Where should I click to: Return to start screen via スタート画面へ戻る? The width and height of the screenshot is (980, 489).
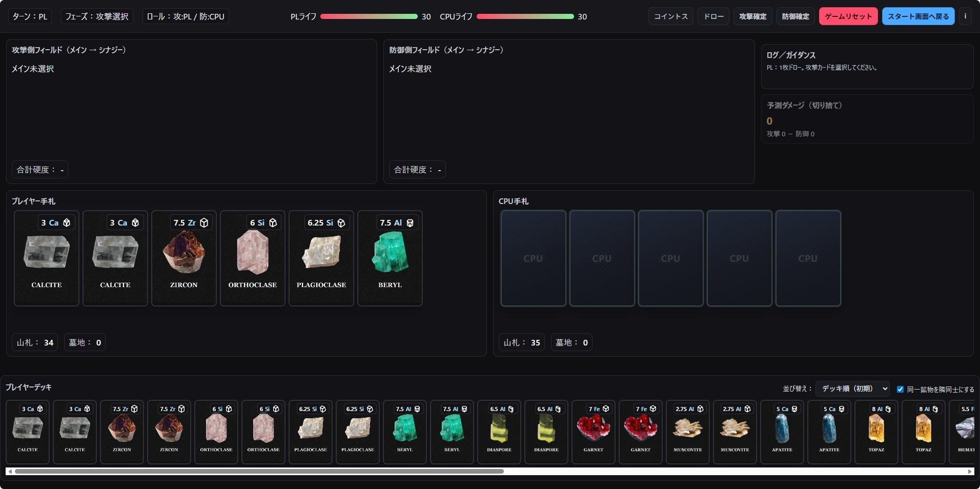918,16
